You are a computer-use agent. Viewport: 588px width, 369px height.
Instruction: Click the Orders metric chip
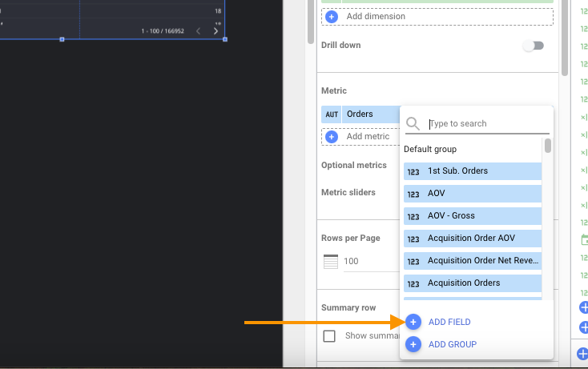coord(360,114)
